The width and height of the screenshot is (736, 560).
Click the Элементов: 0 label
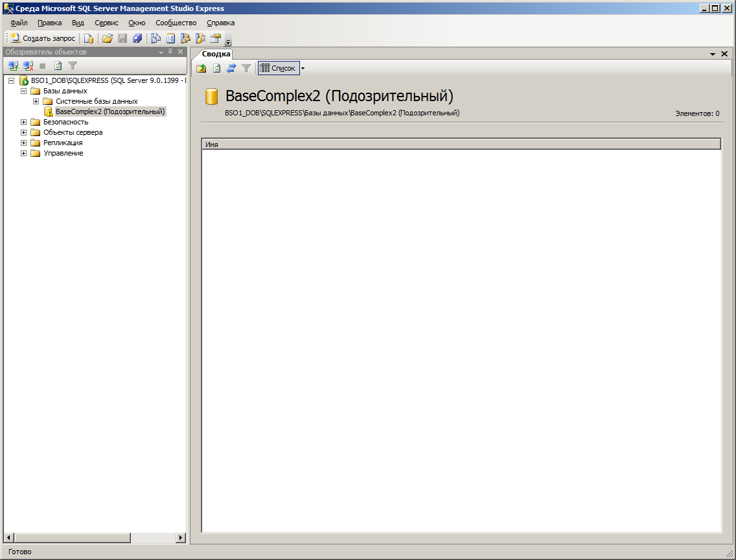(x=697, y=113)
